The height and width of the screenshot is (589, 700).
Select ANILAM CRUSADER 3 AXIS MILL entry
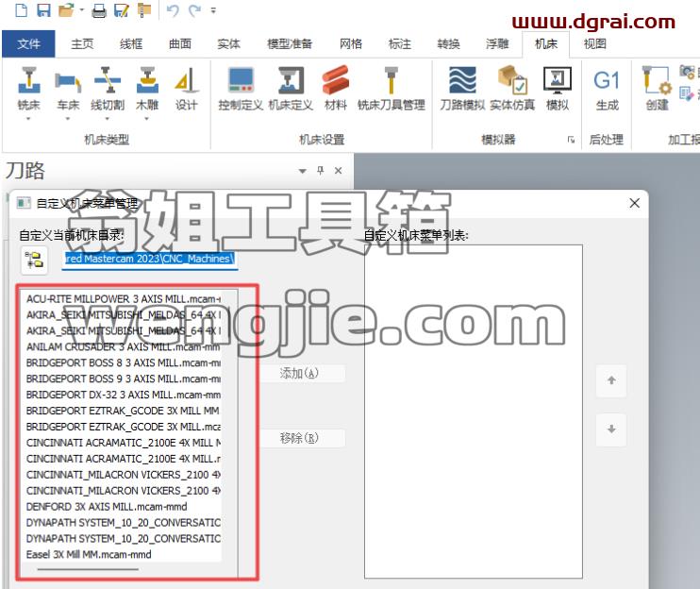[124, 346]
